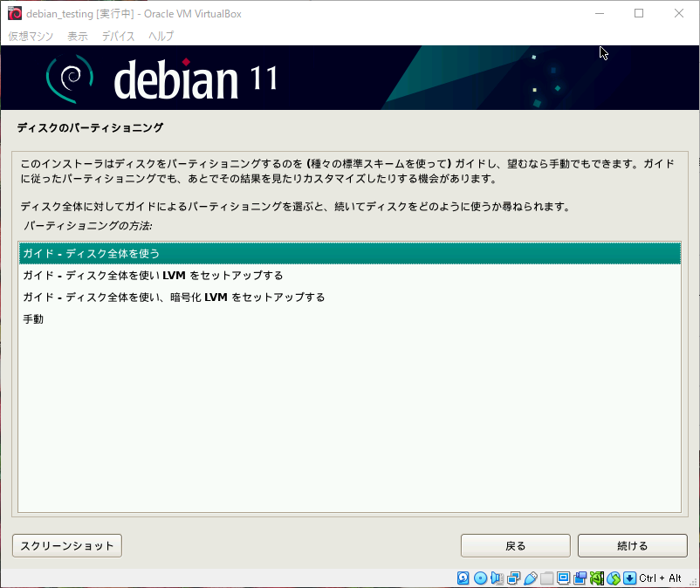Select the 暗号化 LVM をセットアップする option

[x=349, y=297]
